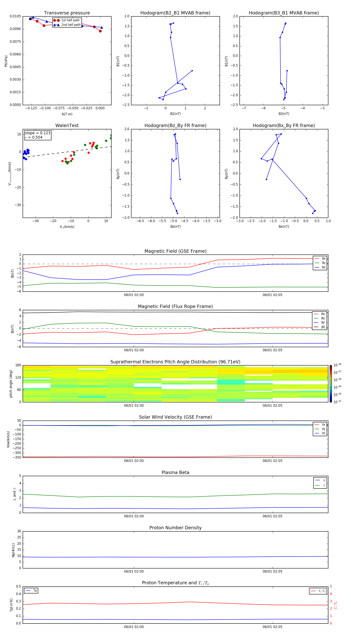Select the blue βp entry in Plasma Beta legend
351x644 pixels.
coord(320,480)
